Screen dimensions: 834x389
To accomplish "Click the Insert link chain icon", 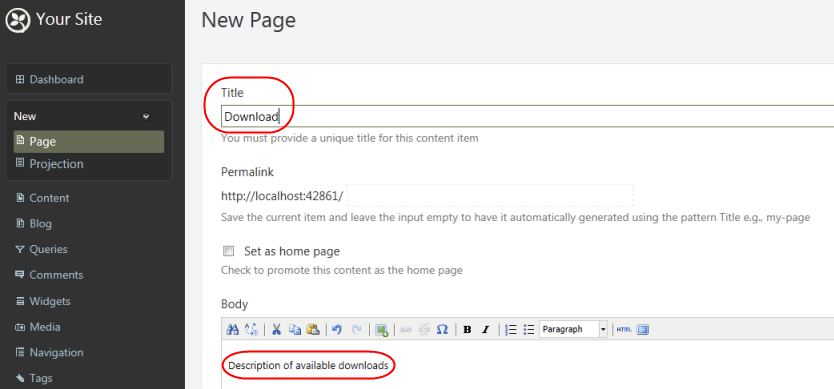I will point(406,329).
